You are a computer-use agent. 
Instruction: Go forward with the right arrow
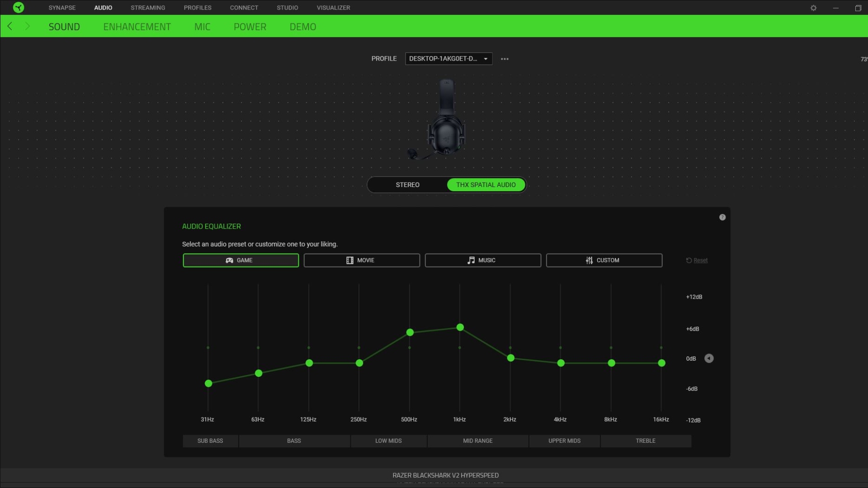(x=28, y=26)
